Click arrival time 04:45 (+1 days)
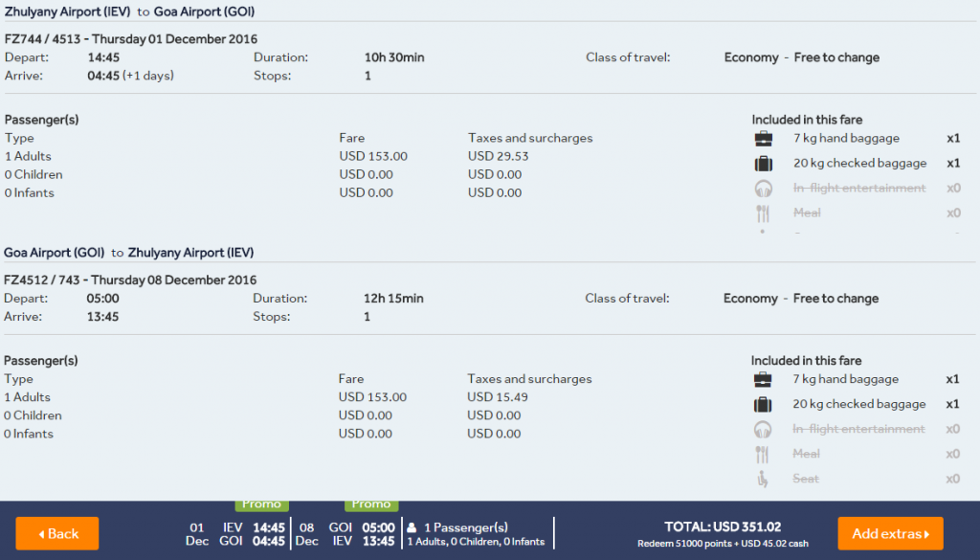The height and width of the screenshot is (560, 980). tap(130, 76)
